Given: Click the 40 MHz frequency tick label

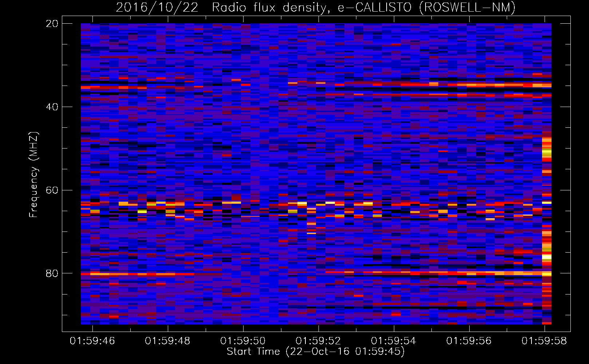Looking at the screenshot, I should tap(52, 107).
